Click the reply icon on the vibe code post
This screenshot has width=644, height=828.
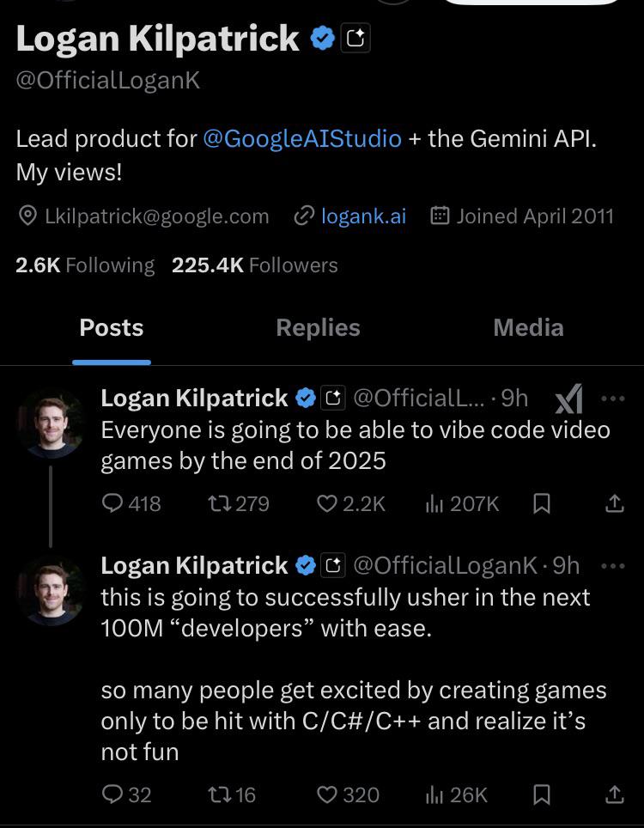(112, 504)
